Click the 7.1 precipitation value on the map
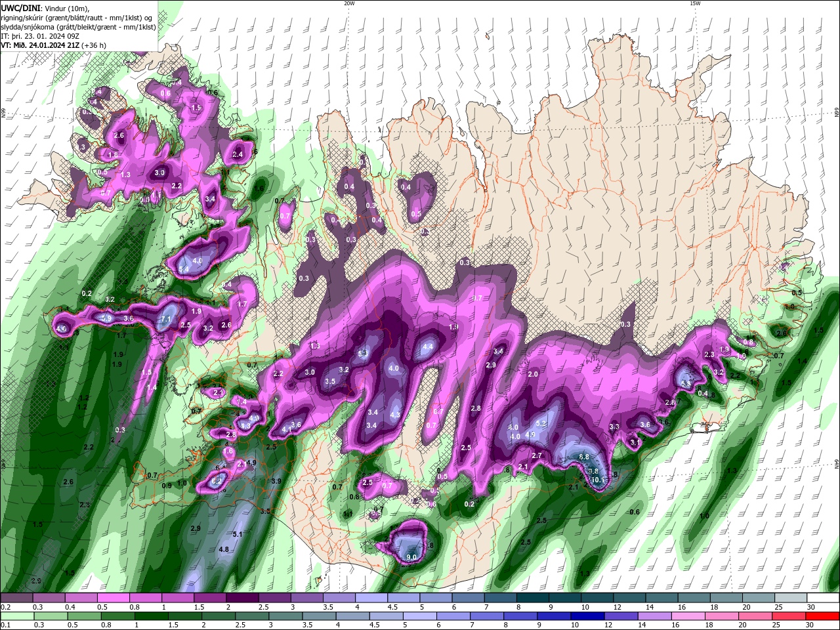The image size is (840, 630). click(165, 319)
